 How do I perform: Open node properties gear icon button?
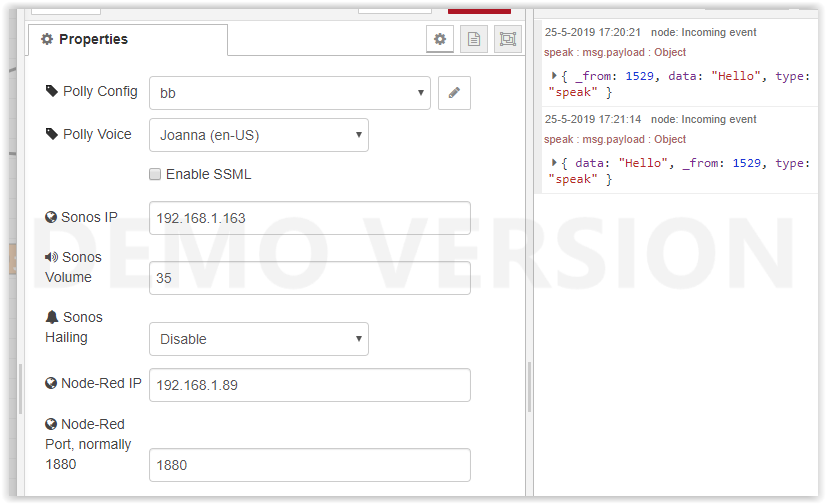(x=440, y=39)
